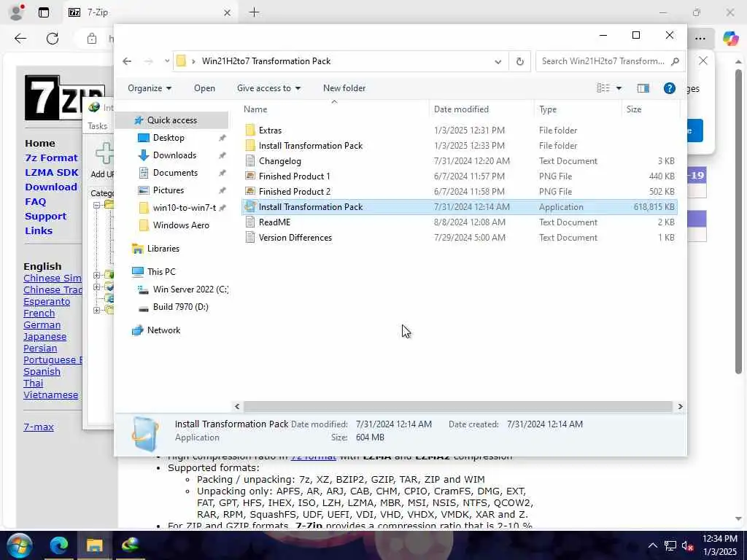The image size is (747, 560).
Task: Open the win10-to-win7-t pinned folder
Action: pyautogui.click(x=184, y=208)
